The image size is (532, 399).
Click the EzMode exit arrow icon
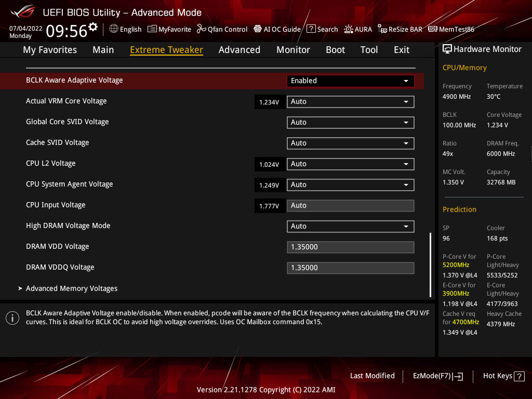tap(458, 376)
